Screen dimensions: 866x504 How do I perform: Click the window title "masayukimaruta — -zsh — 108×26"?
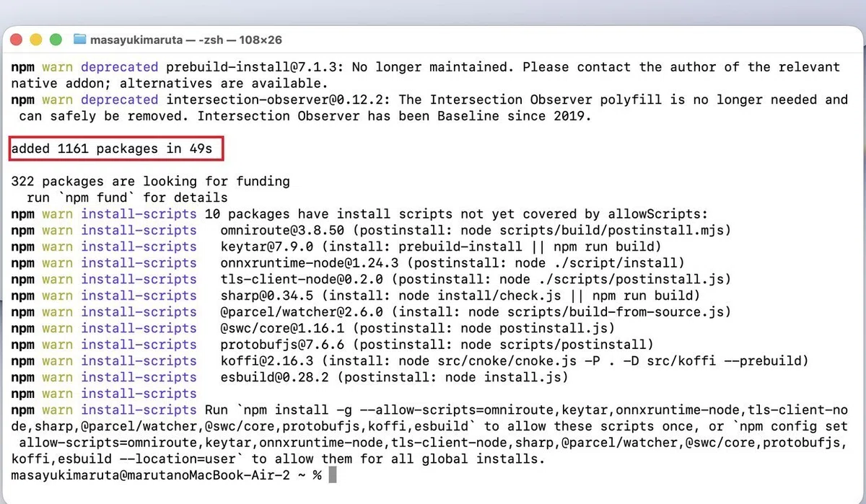[186, 39]
